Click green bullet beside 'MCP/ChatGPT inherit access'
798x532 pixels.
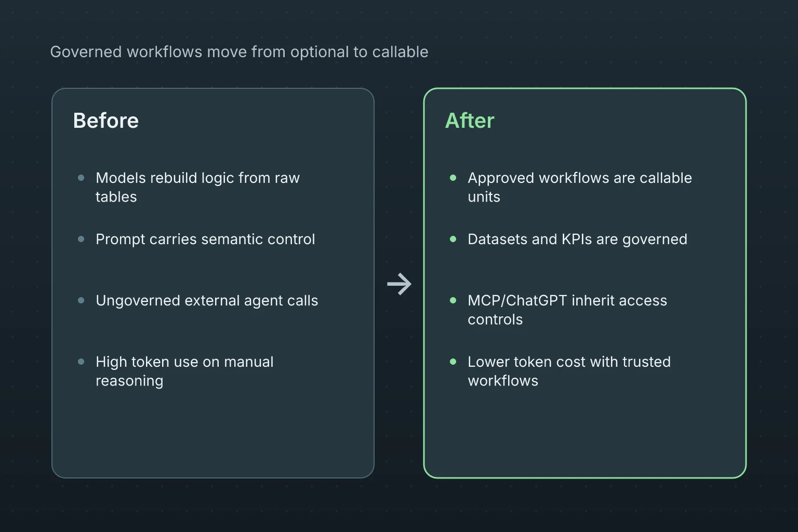[453, 300]
